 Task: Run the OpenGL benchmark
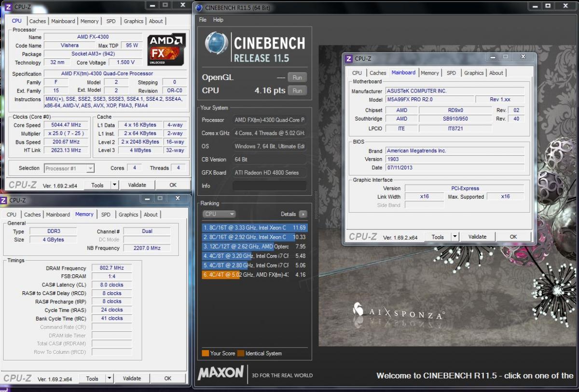297,78
